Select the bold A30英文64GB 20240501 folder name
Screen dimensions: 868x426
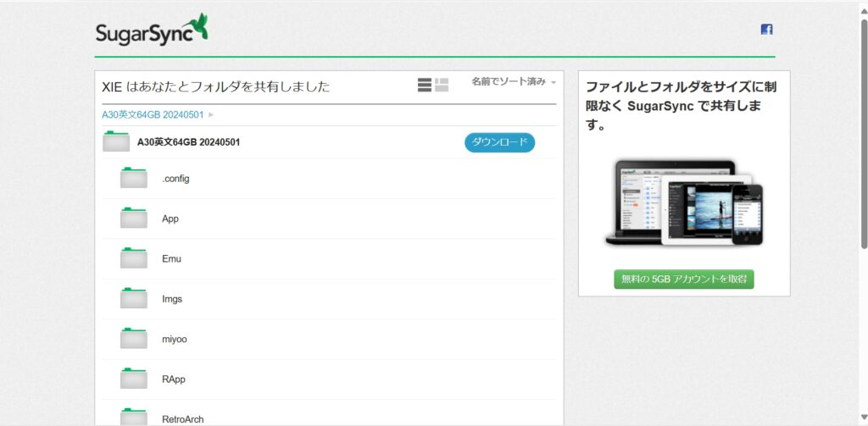[189, 143]
